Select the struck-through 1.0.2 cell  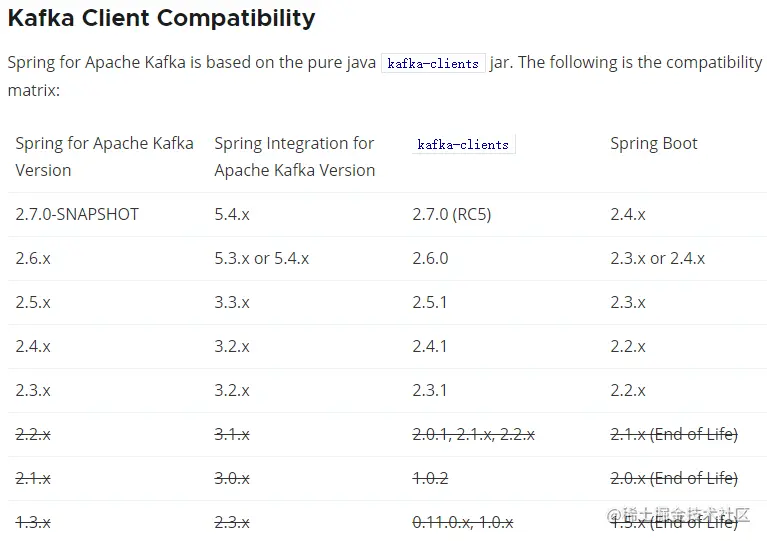tap(430, 478)
